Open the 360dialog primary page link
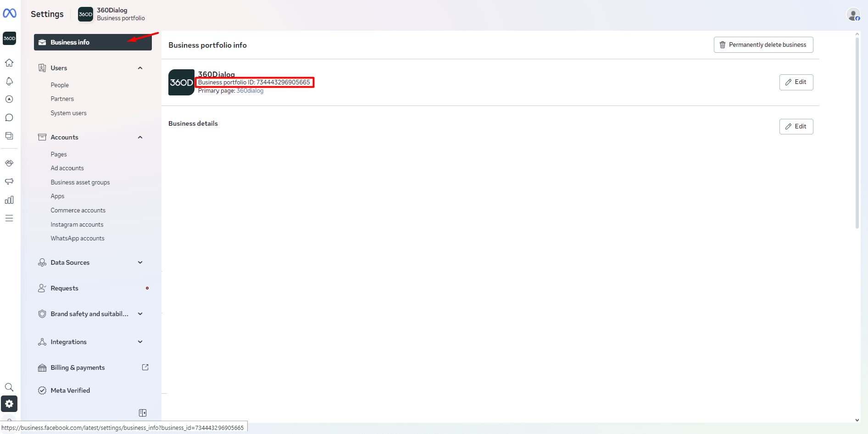Viewport: 868px width, 434px height. click(x=250, y=91)
